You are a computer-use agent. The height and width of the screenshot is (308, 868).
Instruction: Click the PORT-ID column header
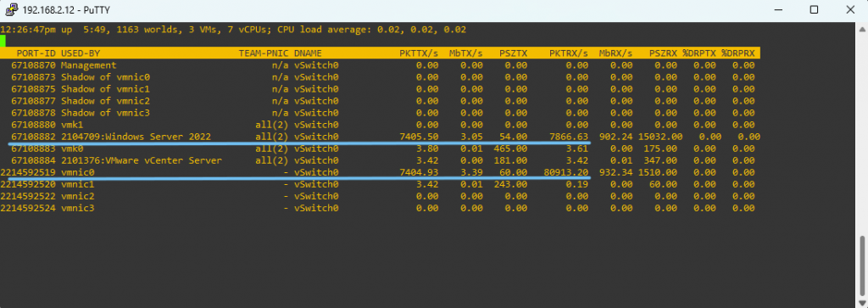[36, 53]
